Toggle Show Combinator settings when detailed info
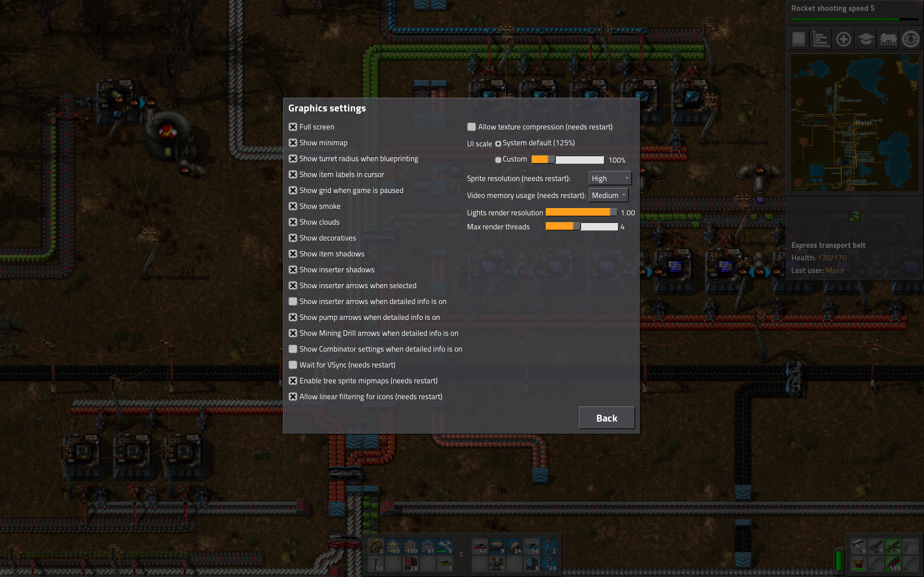 [293, 348]
